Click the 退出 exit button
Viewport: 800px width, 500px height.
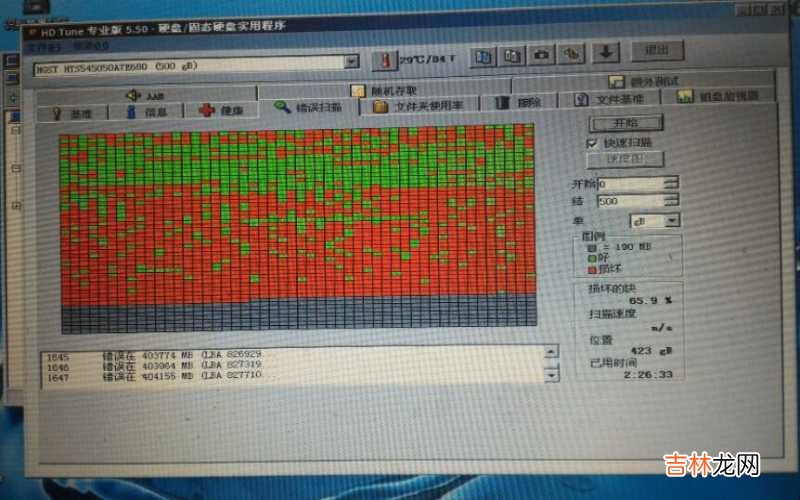(x=657, y=50)
